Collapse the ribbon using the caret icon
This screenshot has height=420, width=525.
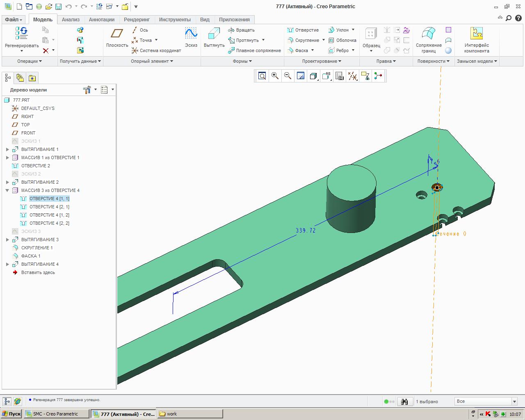click(500, 18)
